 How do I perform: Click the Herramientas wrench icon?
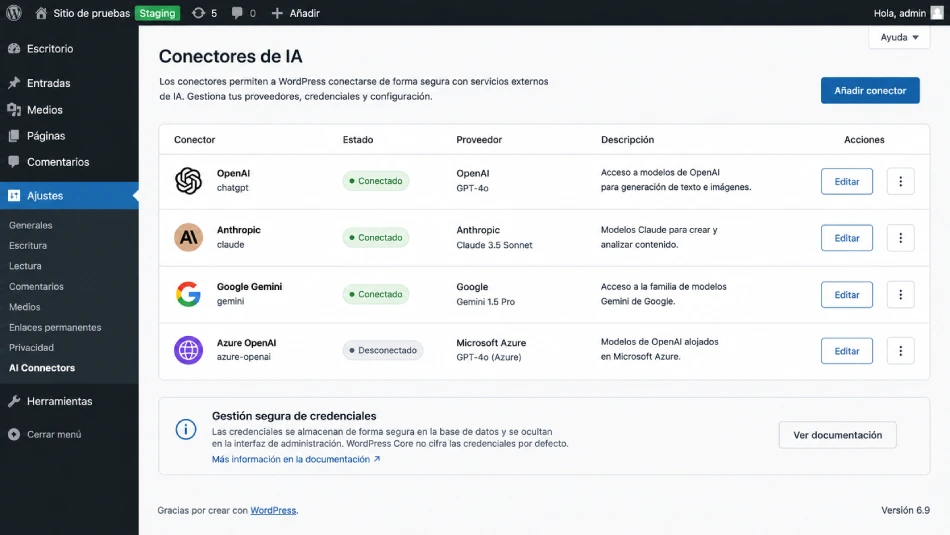click(x=14, y=401)
